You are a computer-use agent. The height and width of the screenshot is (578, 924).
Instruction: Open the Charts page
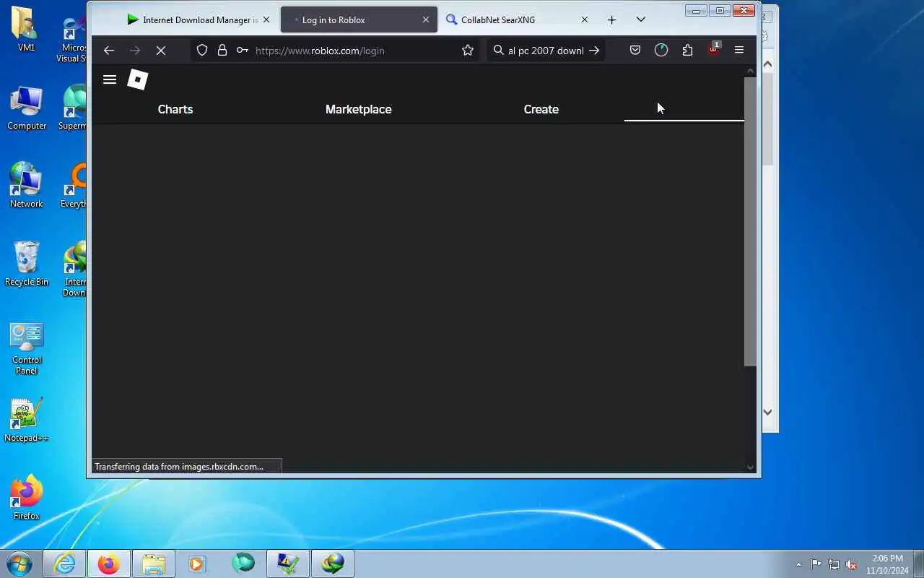coord(175,109)
